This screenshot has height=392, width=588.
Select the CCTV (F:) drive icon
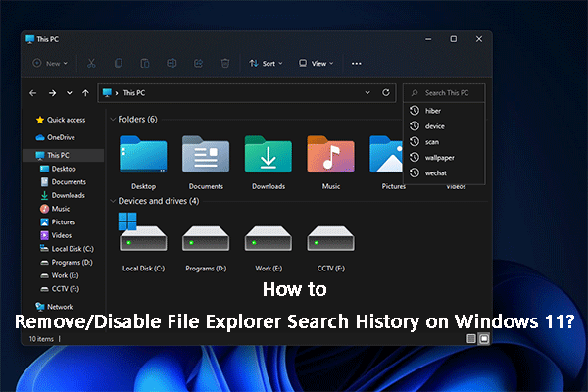331,238
